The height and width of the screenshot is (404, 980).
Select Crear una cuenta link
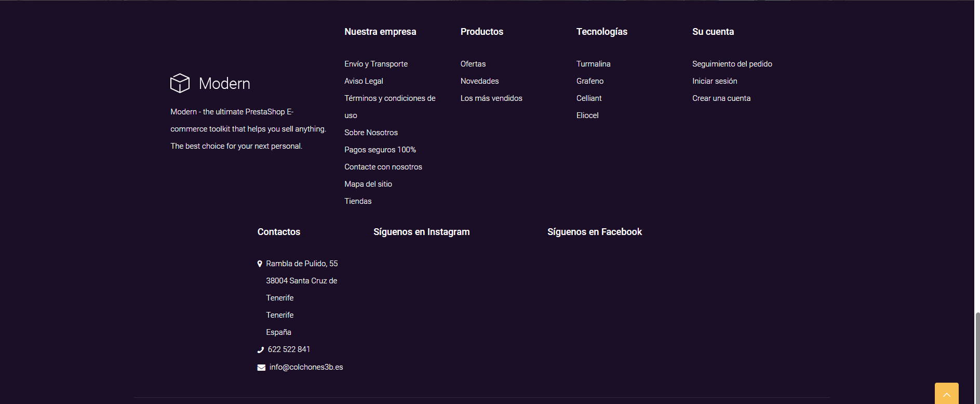coord(721,98)
